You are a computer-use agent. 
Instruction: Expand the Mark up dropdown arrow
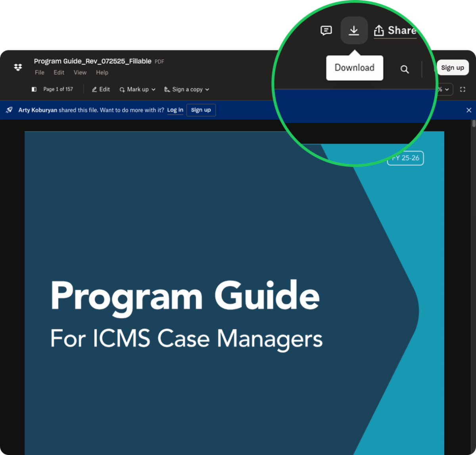tap(154, 90)
